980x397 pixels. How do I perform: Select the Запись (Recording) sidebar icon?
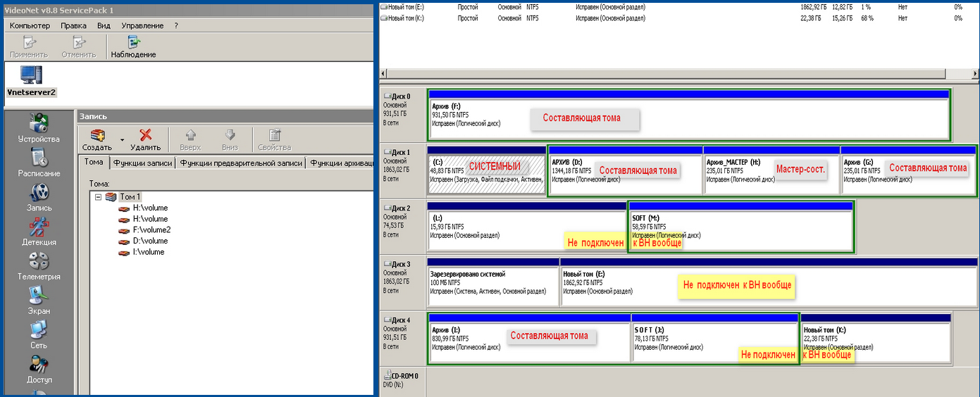pyautogui.click(x=39, y=196)
